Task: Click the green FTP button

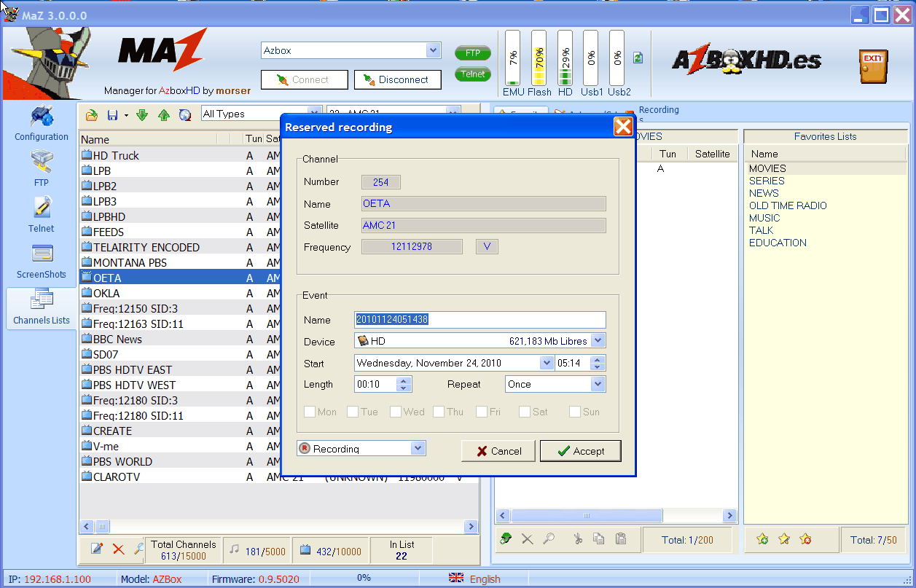Action: click(473, 53)
